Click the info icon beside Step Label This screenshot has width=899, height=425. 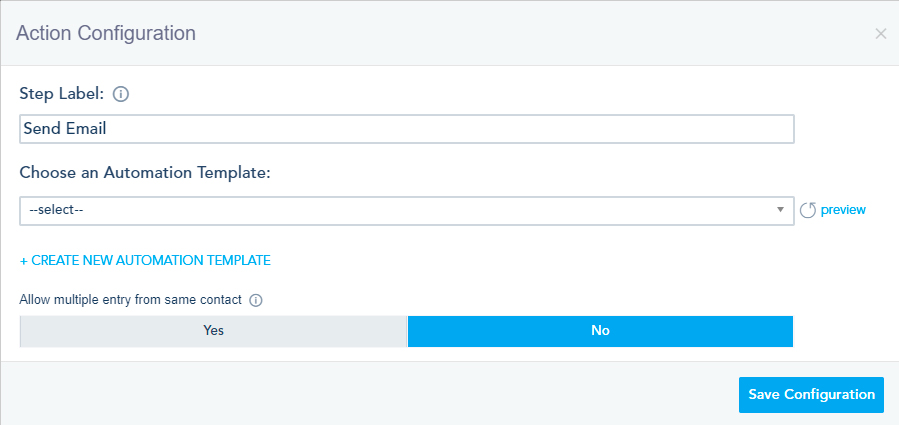[x=121, y=95]
